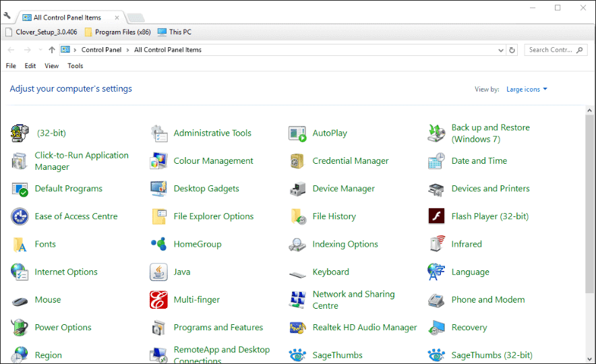Open Devices and Printers icon

click(436, 189)
